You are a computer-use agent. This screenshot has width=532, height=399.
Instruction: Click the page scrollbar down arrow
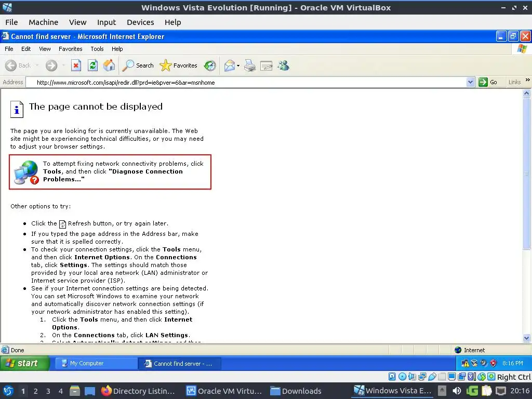click(527, 338)
